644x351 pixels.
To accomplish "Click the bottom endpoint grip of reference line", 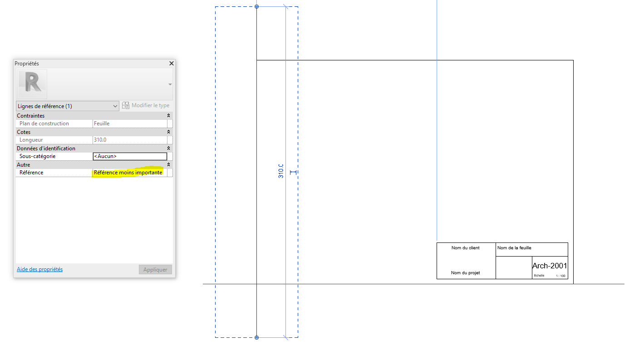I will pos(257,337).
